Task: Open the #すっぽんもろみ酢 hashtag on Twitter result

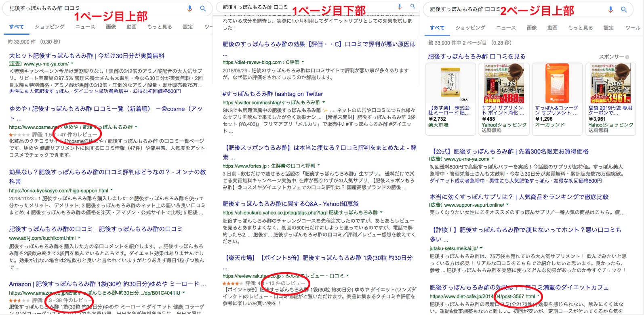Action: [273, 94]
